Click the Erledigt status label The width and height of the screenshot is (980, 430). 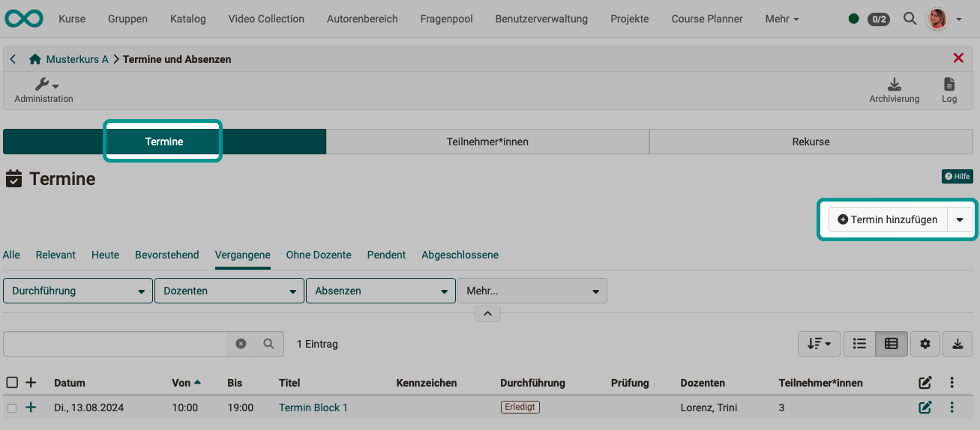point(520,408)
